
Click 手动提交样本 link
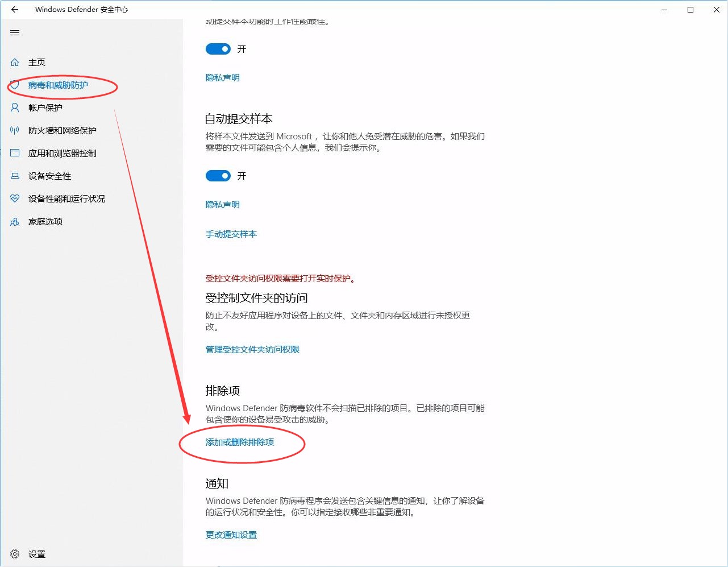click(231, 234)
